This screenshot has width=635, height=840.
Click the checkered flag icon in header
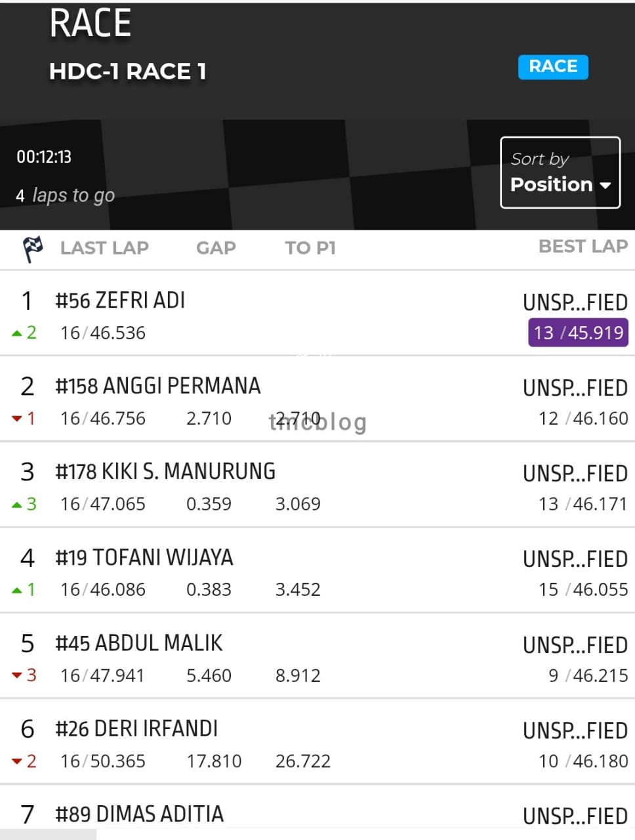tap(33, 249)
